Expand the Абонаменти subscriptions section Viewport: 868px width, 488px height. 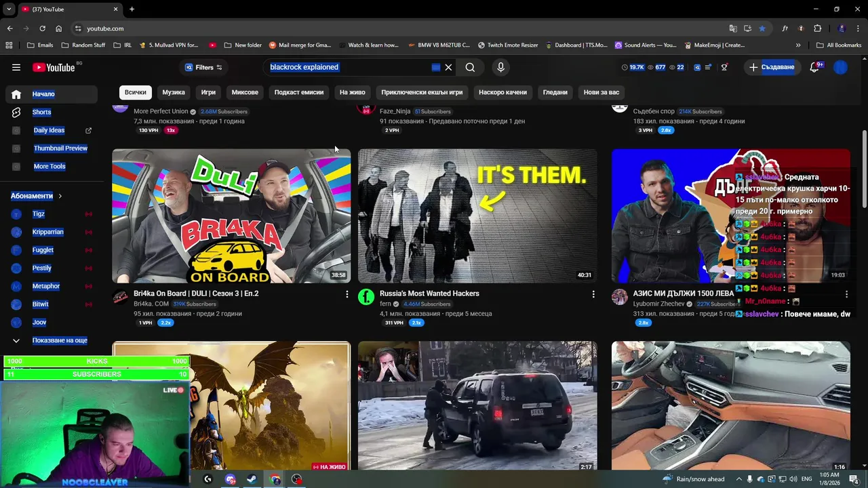point(35,196)
